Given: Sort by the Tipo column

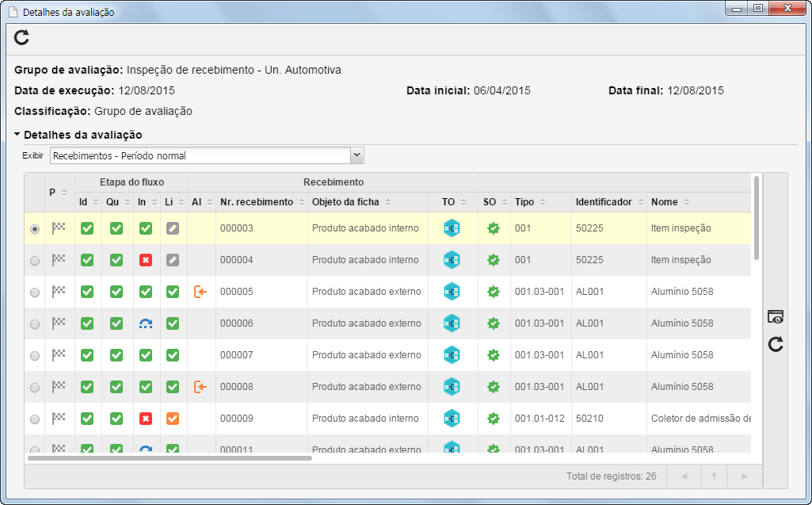Looking at the screenshot, I should point(542,202).
